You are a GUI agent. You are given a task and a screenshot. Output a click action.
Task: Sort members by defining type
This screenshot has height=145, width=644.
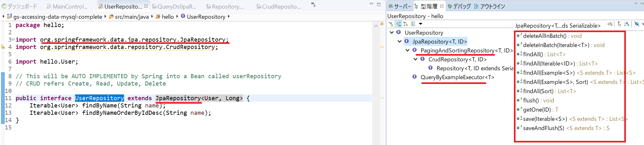(627, 24)
